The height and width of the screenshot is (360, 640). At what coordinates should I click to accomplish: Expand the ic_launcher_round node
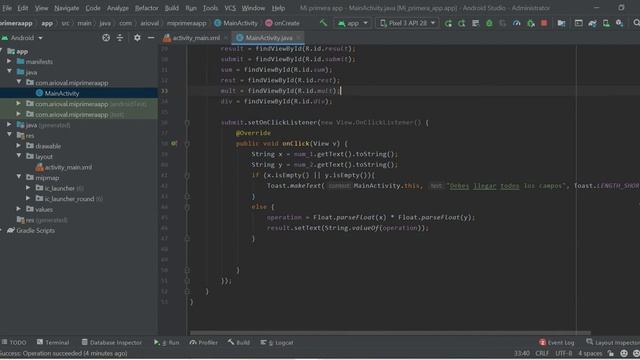pyautogui.click(x=28, y=198)
